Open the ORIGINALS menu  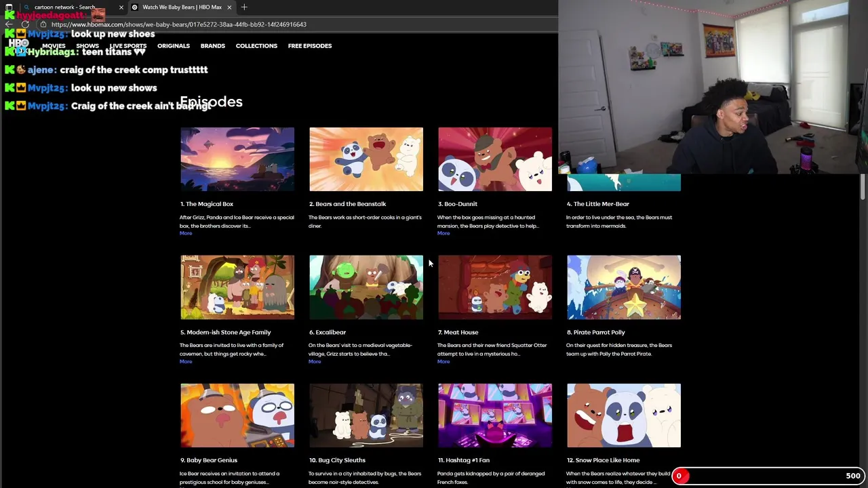(174, 46)
